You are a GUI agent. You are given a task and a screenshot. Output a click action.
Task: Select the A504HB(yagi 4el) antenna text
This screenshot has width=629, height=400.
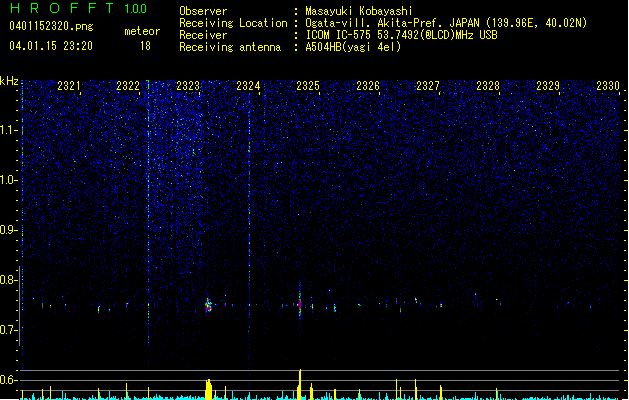pos(353,47)
